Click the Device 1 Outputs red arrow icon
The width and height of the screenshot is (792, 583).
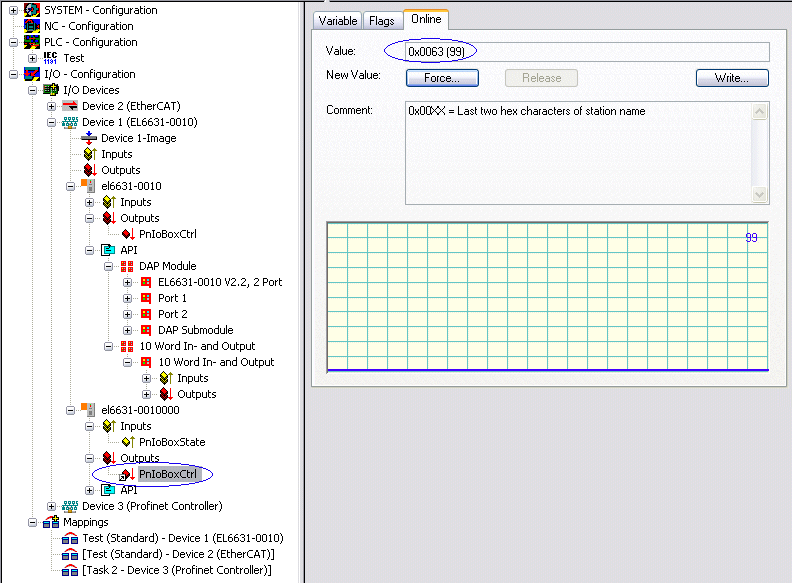point(90,170)
